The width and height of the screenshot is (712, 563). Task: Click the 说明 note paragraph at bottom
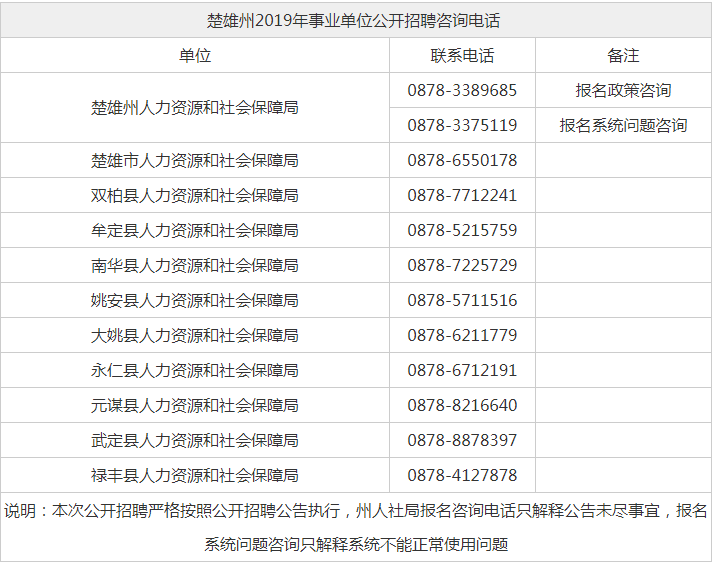pyautogui.click(x=356, y=527)
